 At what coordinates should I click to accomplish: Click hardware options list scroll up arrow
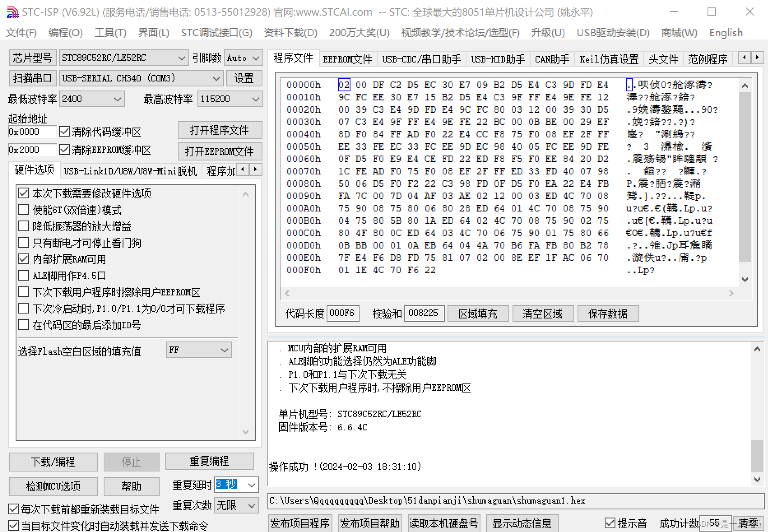tap(246, 194)
